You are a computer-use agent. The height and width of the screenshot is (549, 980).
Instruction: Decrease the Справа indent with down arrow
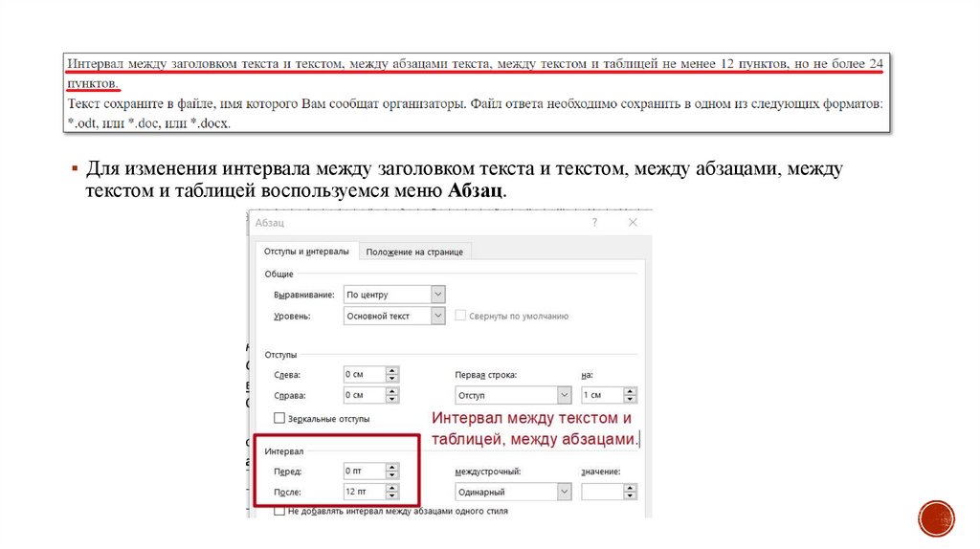click(391, 399)
